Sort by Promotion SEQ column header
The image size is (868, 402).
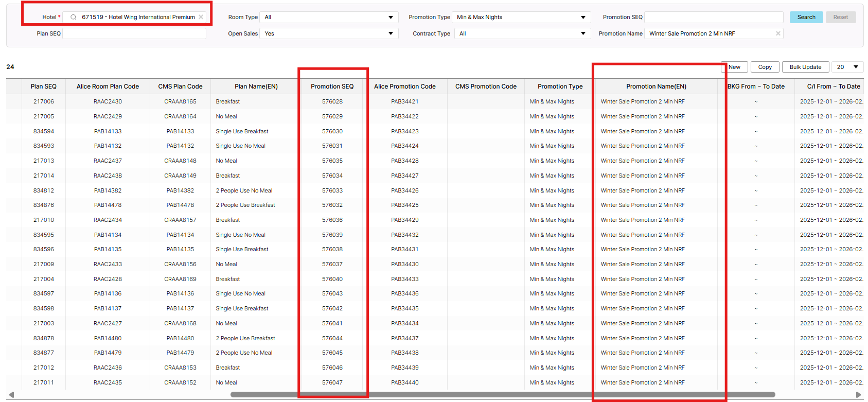point(332,86)
